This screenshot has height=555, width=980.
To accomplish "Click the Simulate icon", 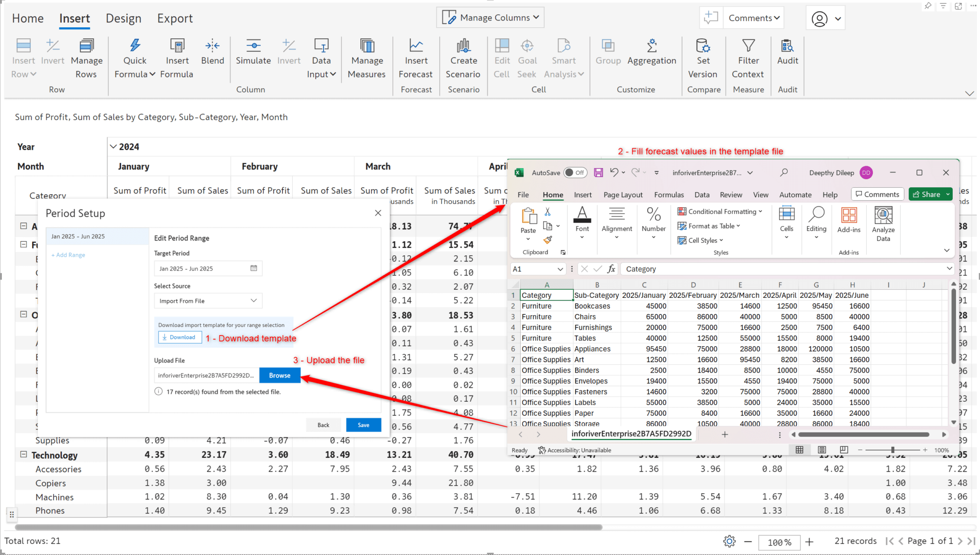I will pos(253,45).
